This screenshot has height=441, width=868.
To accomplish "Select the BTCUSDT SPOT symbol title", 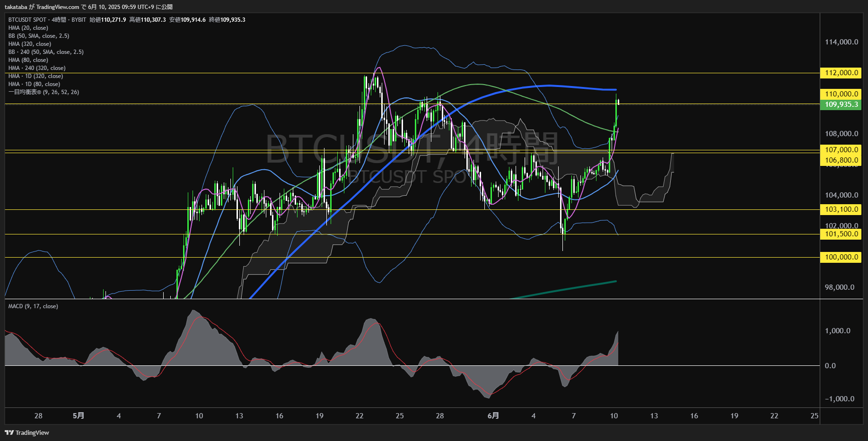I will click(x=27, y=20).
